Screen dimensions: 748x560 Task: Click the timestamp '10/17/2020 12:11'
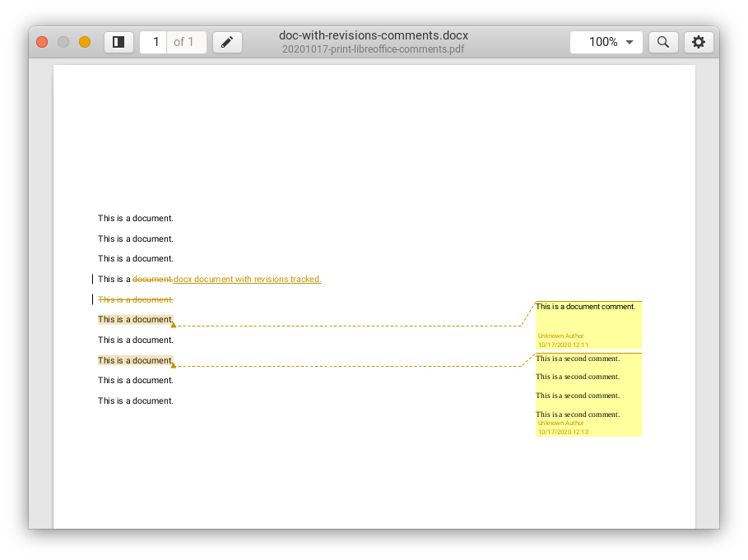coord(563,345)
